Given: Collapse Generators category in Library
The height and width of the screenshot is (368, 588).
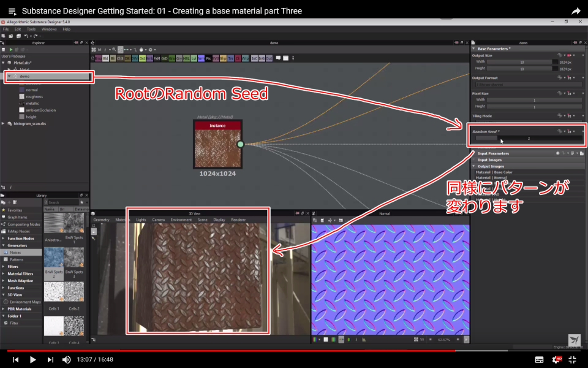Looking at the screenshot, I should [x=4, y=245].
